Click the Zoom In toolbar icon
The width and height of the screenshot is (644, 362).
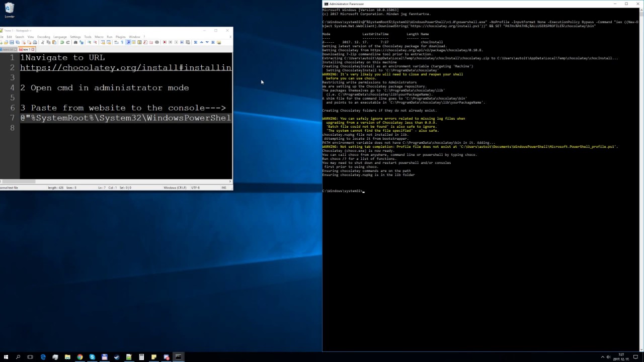pos(90,42)
